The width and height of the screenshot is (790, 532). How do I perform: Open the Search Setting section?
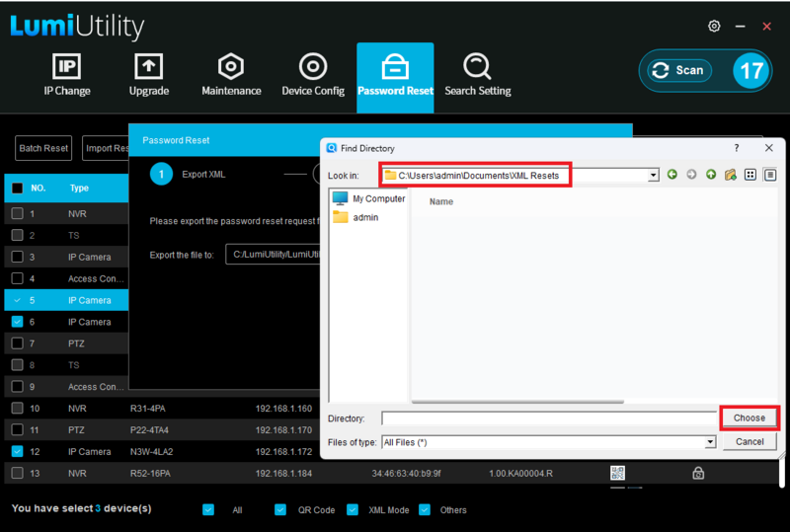[477, 75]
